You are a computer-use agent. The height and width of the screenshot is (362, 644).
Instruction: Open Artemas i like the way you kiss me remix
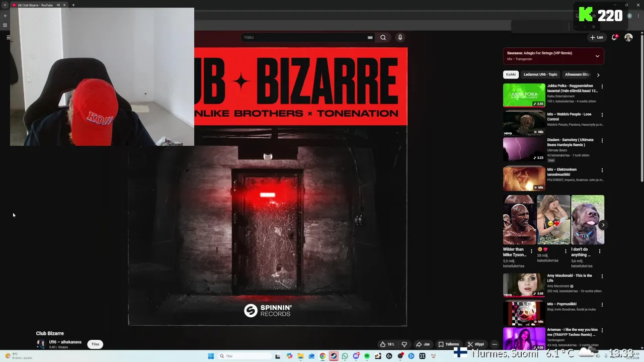pos(524,339)
